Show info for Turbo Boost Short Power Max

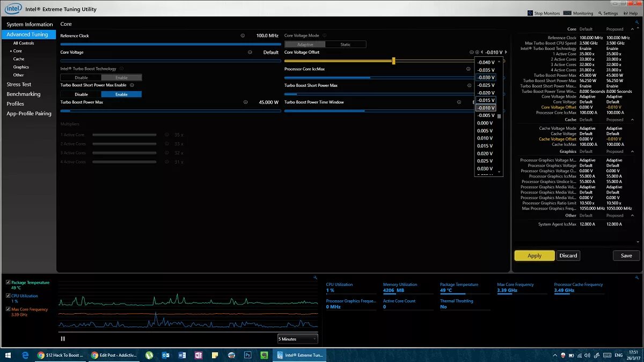point(469,86)
